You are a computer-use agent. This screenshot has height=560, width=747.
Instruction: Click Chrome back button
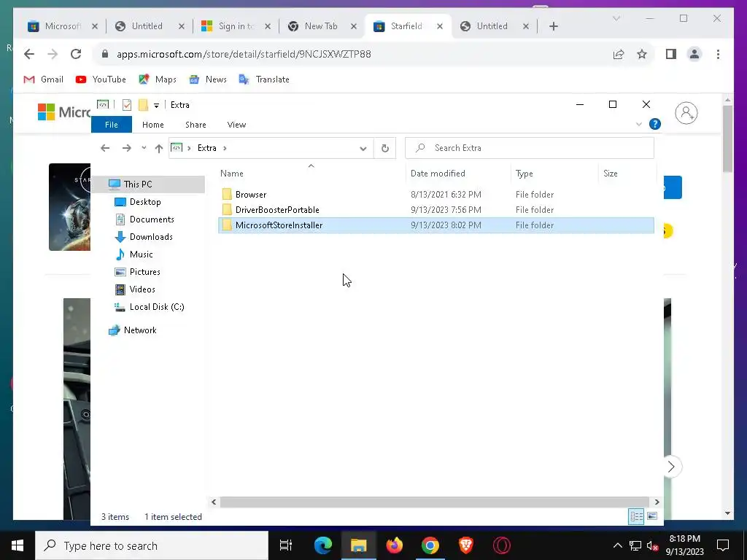[x=29, y=54]
